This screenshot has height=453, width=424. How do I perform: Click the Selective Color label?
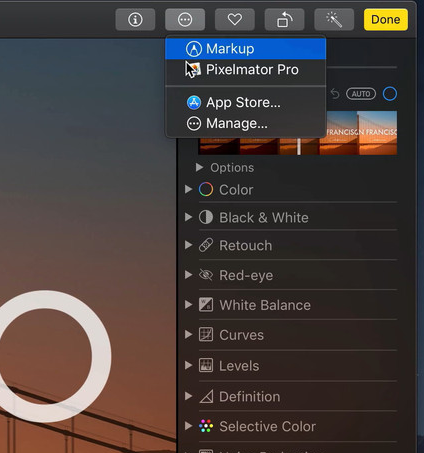(x=267, y=426)
